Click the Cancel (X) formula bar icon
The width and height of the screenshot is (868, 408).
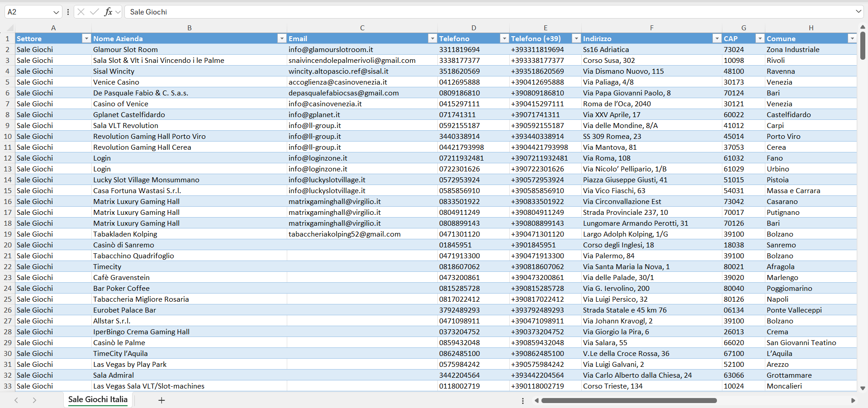(81, 12)
